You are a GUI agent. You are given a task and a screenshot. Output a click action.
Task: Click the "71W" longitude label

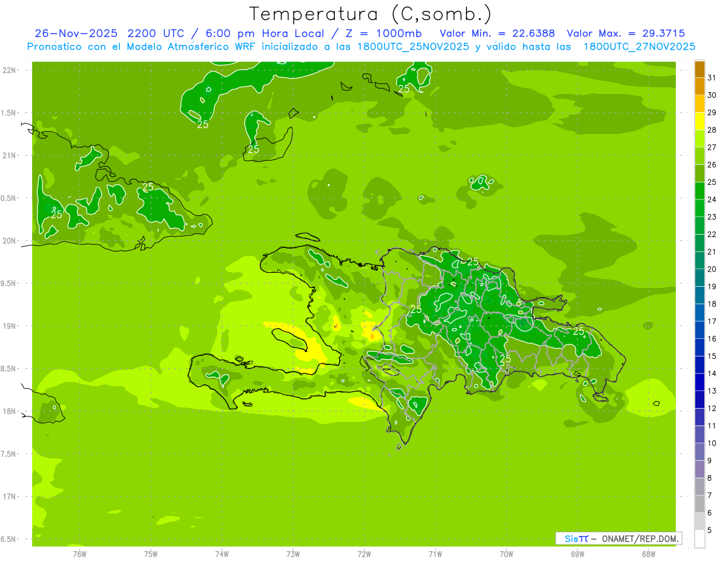point(435,554)
